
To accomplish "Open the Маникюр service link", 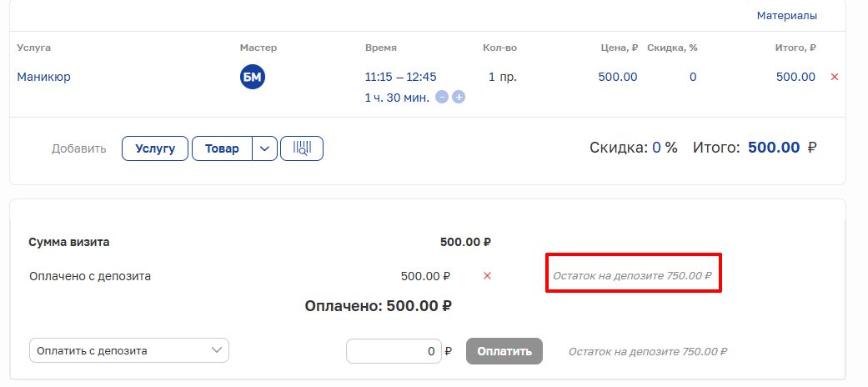I will tap(44, 77).
